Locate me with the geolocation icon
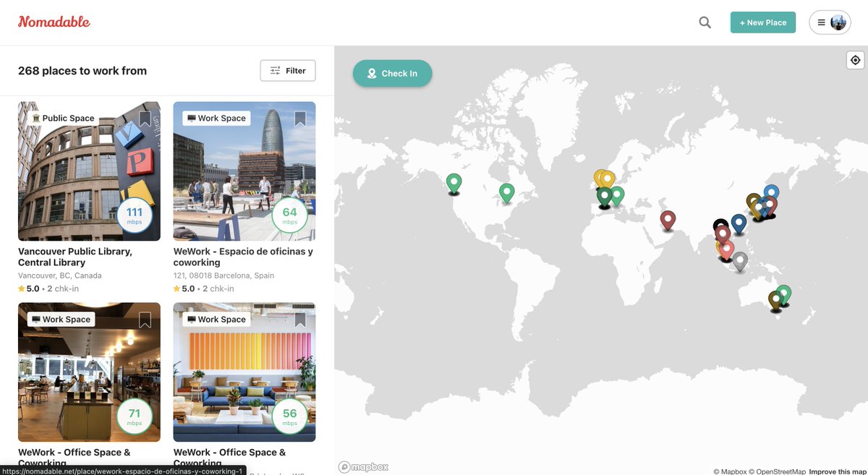 pos(855,60)
